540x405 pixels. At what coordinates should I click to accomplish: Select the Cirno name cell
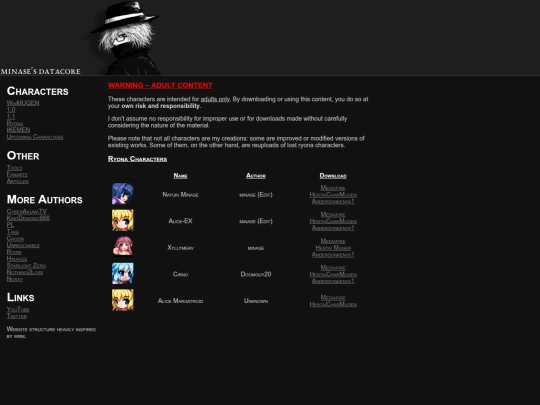(180, 274)
